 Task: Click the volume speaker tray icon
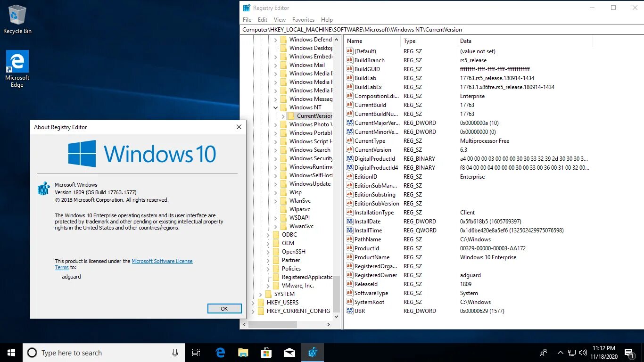pyautogui.click(x=583, y=353)
